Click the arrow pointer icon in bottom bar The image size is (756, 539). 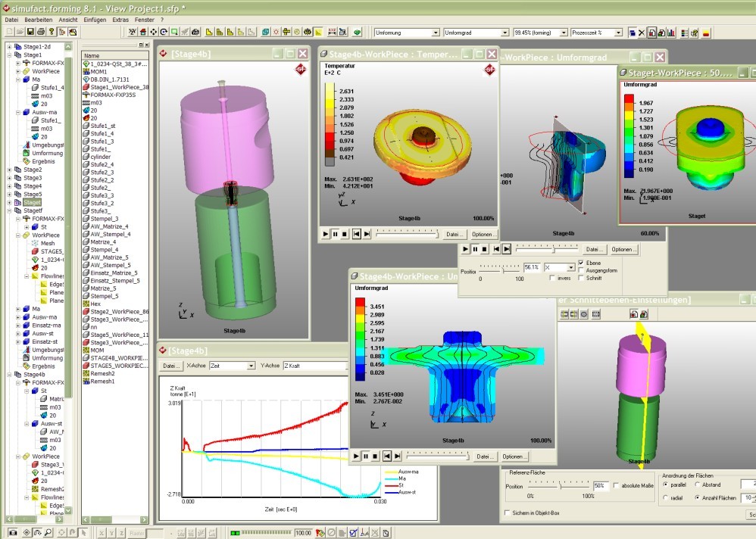(83, 532)
